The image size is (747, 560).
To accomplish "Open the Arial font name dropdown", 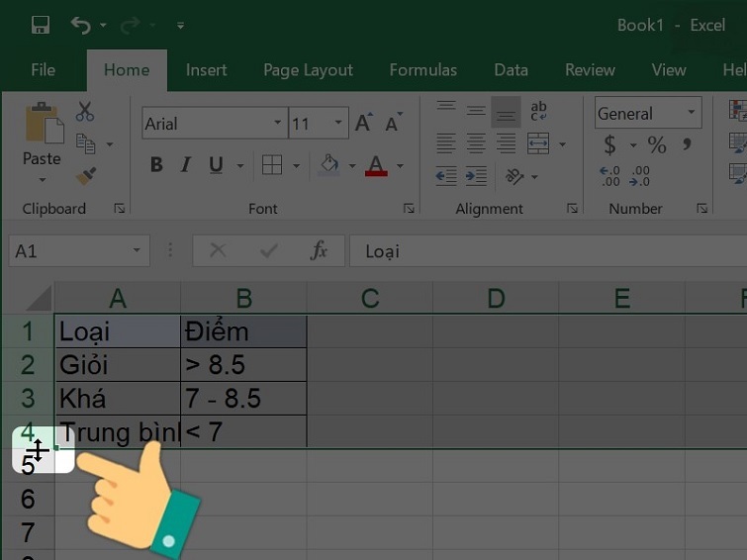I will coord(277,123).
